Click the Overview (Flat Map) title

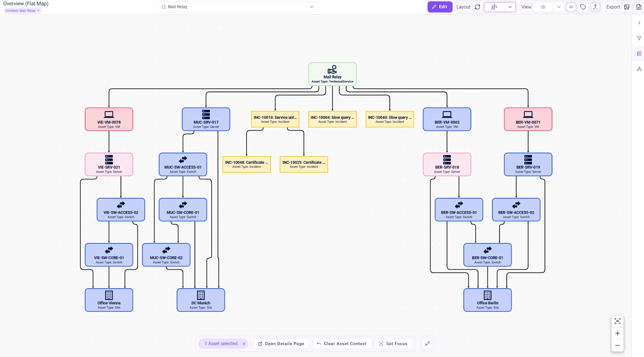coord(26,4)
